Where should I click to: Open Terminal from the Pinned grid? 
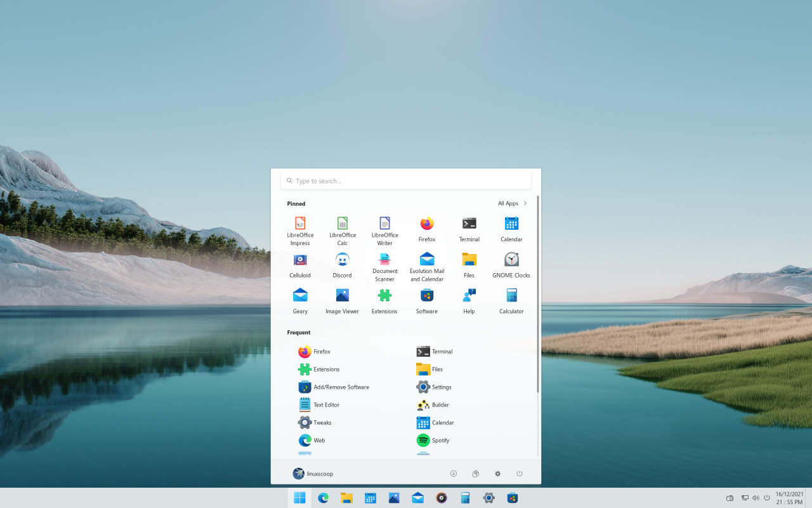click(x=469, y=231)
